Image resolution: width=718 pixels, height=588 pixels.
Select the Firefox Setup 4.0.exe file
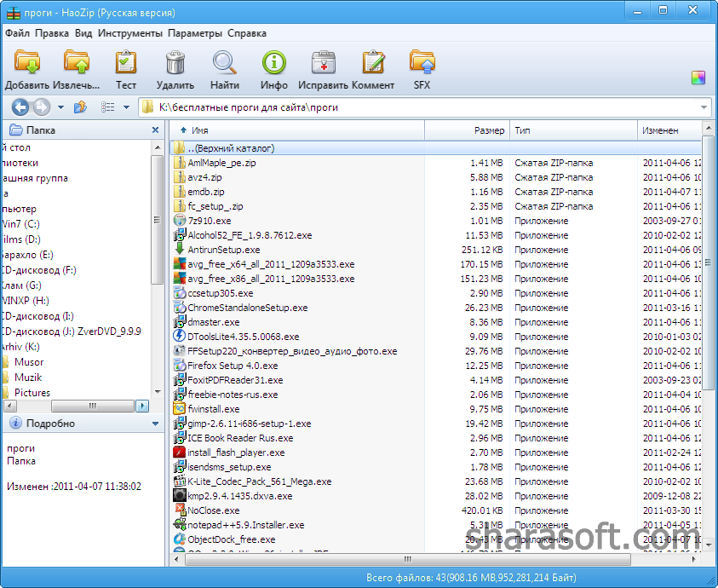pos(233,366)
